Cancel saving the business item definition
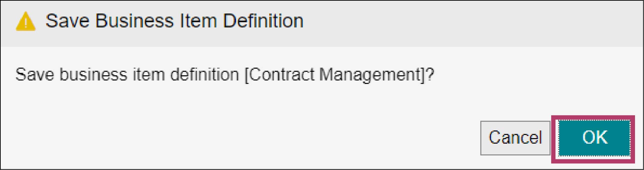This screenshot has height=170, width=644. 515,138
